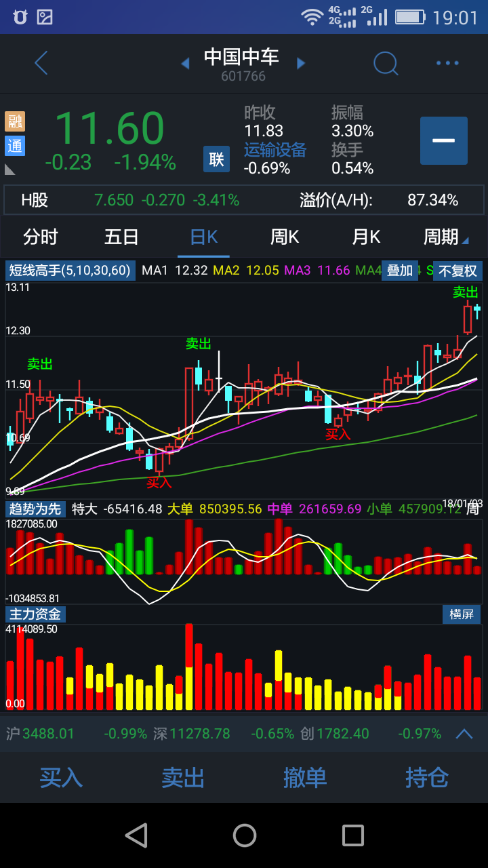
Task: Tap 中单 261659.69 value
Action: (314, 509)
